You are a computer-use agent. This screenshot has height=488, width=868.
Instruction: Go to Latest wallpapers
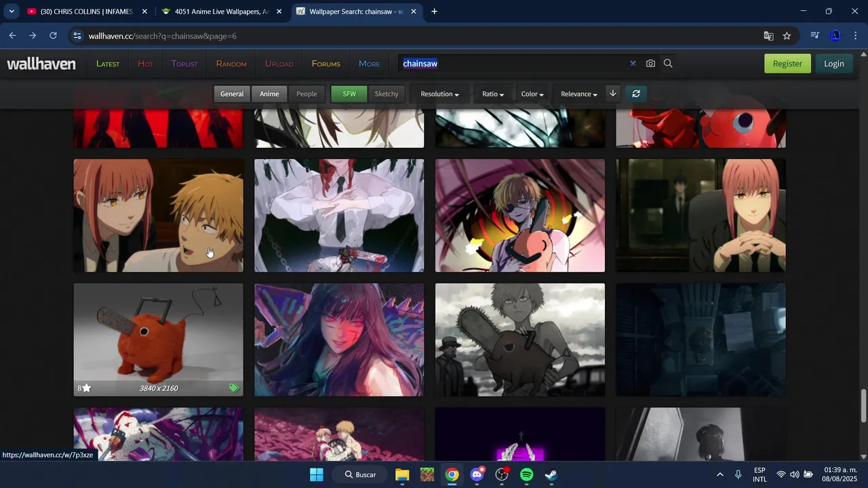click(108, 64)
